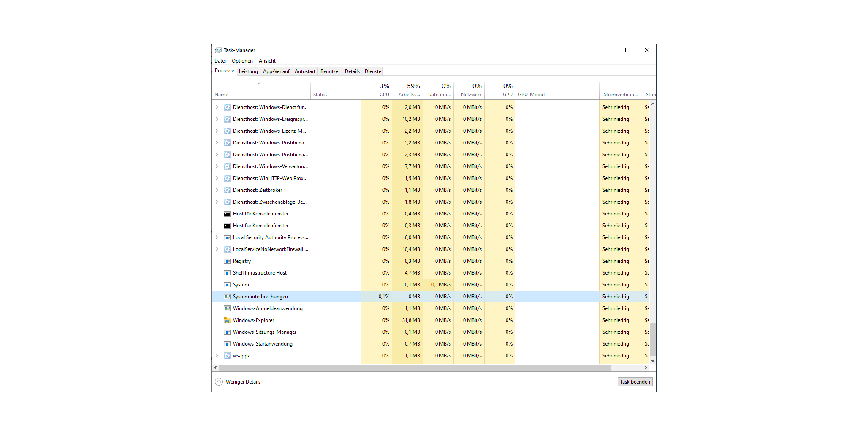
Task: Click the Local Security Authority Process icon
Action: click(227, 237)
